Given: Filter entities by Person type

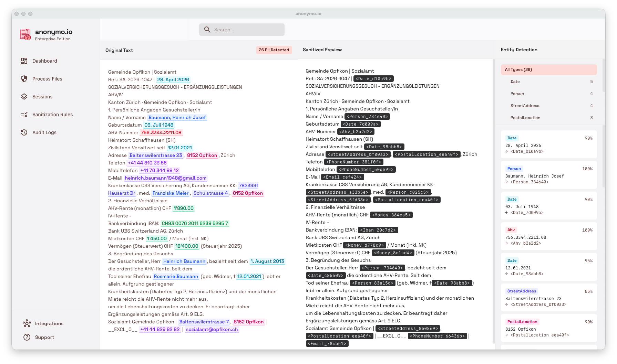Looking at the screenshot, I should [549, 94].
